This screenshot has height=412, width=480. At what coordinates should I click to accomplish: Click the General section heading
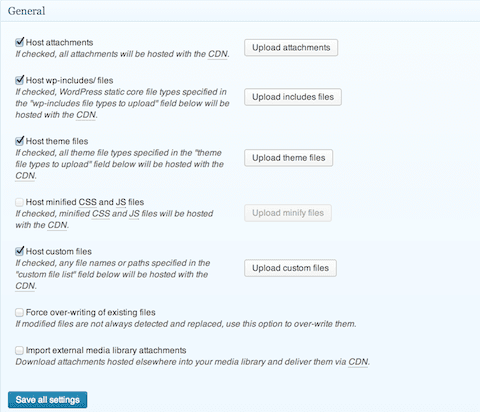26,11
